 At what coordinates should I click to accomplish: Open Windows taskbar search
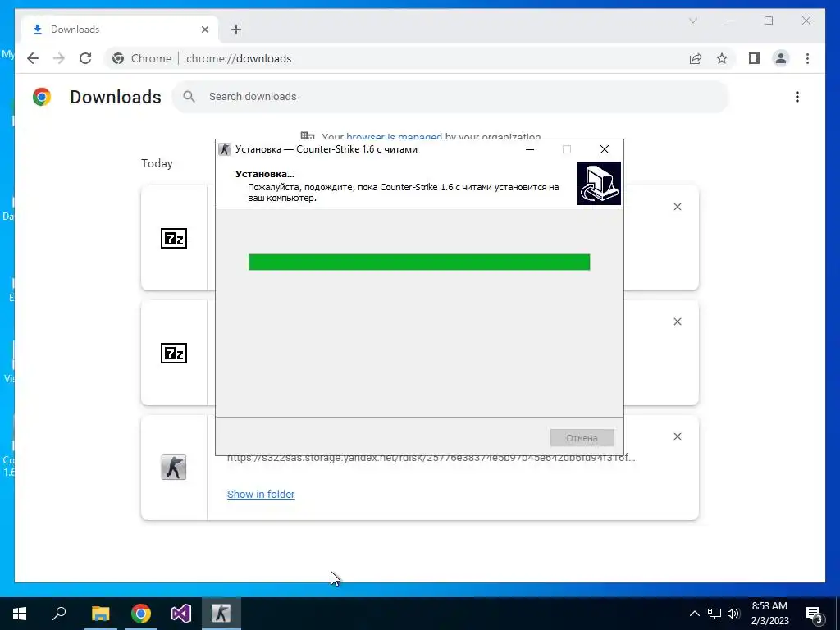pyautogui.click(x=59, y=614)
